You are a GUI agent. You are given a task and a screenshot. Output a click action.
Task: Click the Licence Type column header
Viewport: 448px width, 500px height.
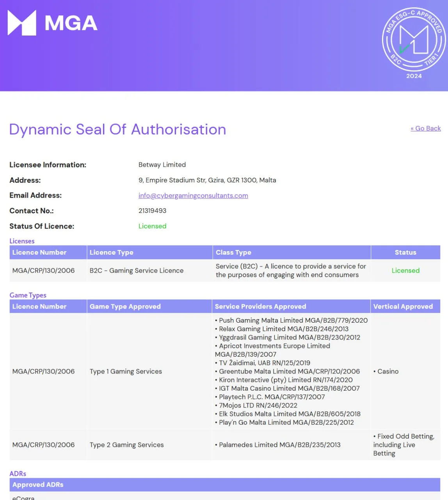point(150,252)
